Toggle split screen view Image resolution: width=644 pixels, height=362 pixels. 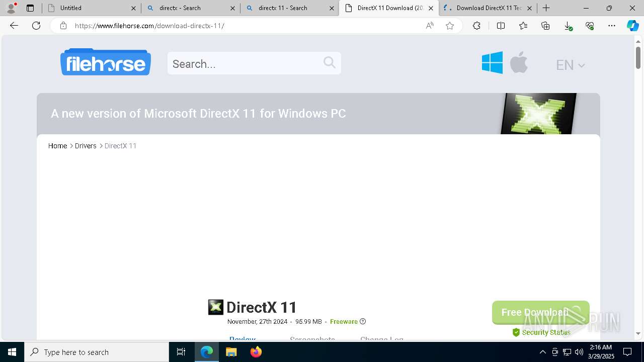501,26
